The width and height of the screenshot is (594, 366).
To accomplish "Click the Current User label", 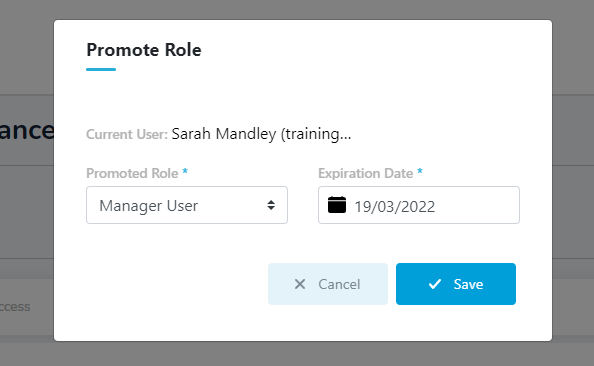I will [x=127, y=134].
